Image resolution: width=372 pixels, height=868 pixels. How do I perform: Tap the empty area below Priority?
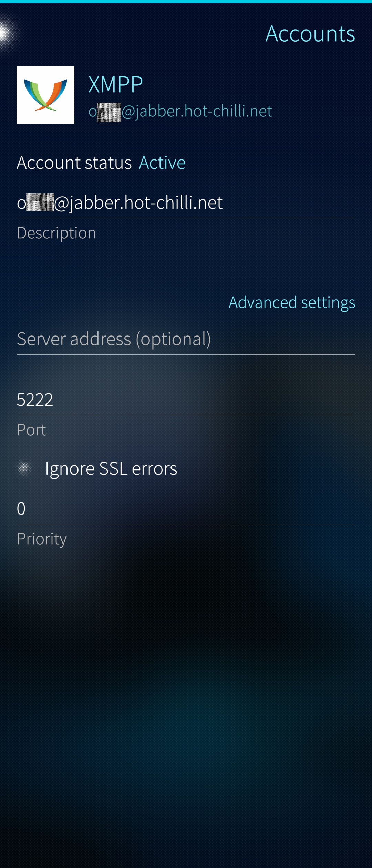[186, 689]
